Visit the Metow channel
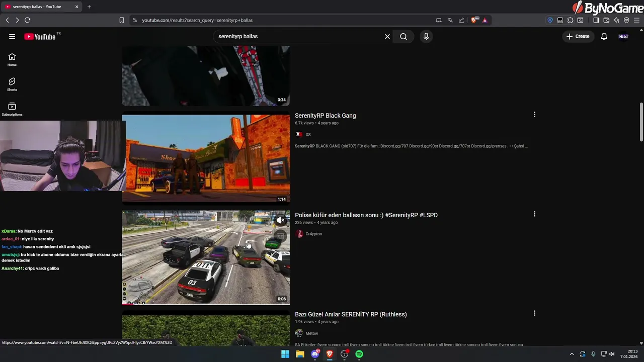Viewport: 644px width, 362px height. point(311,333)
